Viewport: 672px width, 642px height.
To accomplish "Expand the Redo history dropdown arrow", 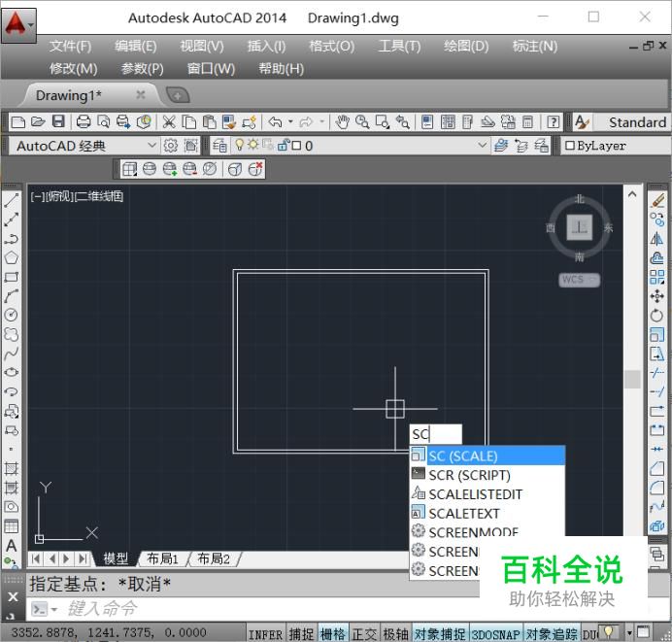I will click(x=321, y=121).
